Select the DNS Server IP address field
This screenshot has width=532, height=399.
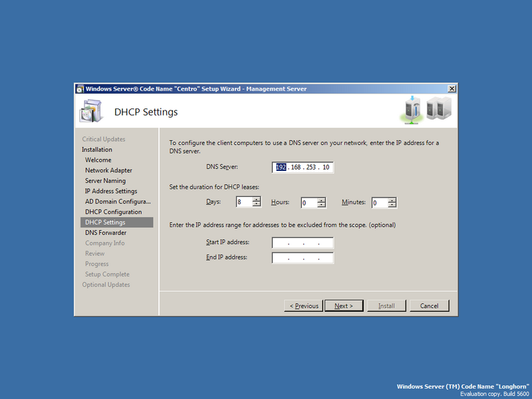coord(302,167)
